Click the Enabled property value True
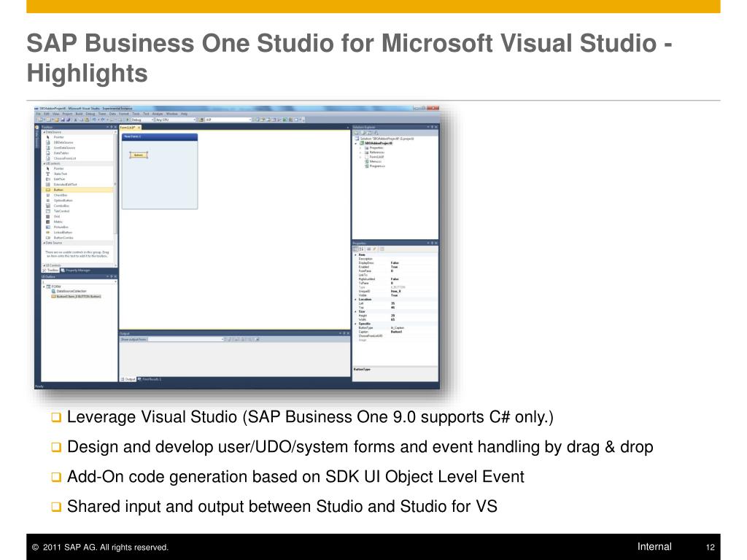Image resolution: width=747 pixels, height=560 pixels. click(394, 267)
